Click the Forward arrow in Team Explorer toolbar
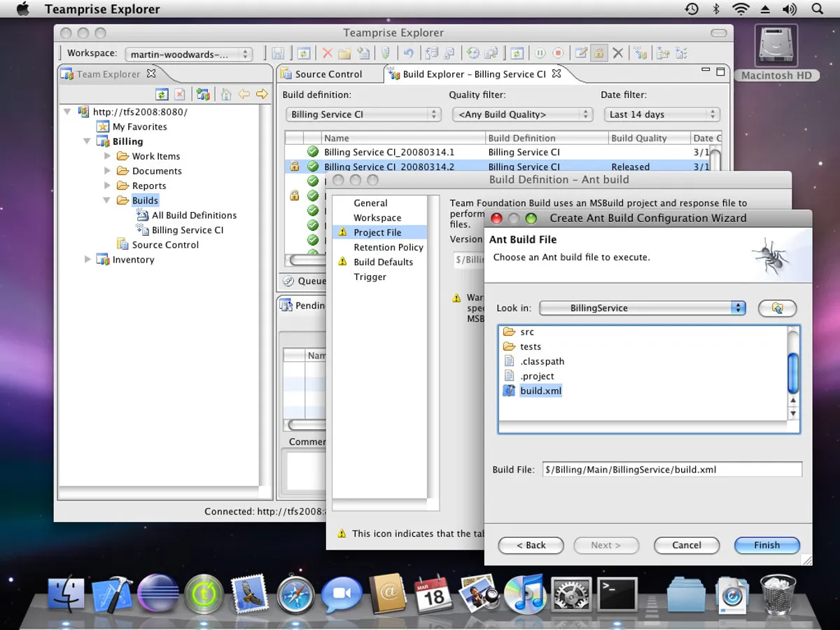 point(262,94)
